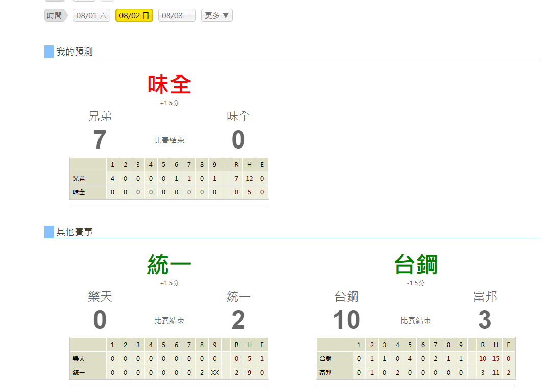Click the big score 0 for 樂天

pos(100,320)
